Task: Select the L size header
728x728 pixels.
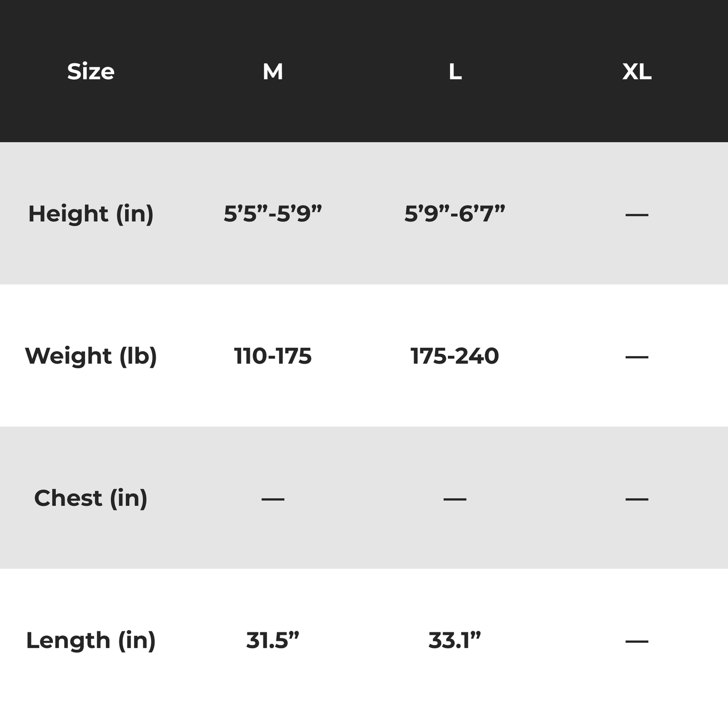Action: (x=455, y=72)
